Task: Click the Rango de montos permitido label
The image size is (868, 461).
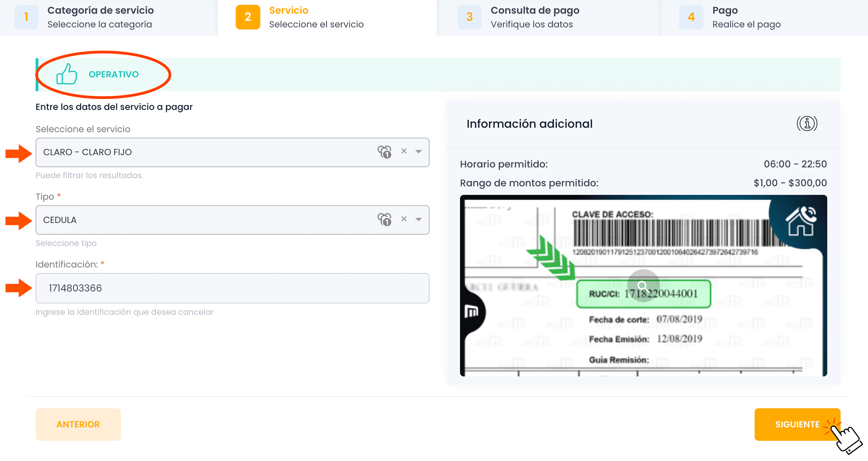Action: point(529,183)
